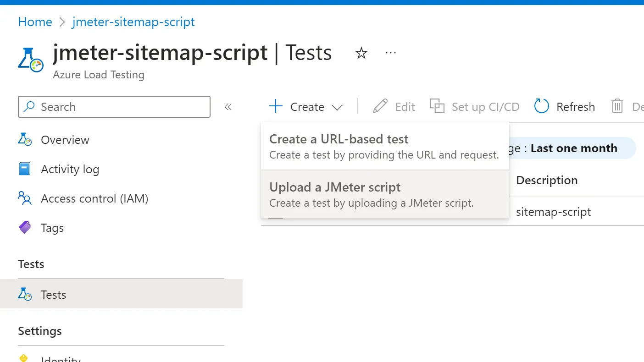Click the Description column header
Screen dimensions: 644x362
[546, 180]
